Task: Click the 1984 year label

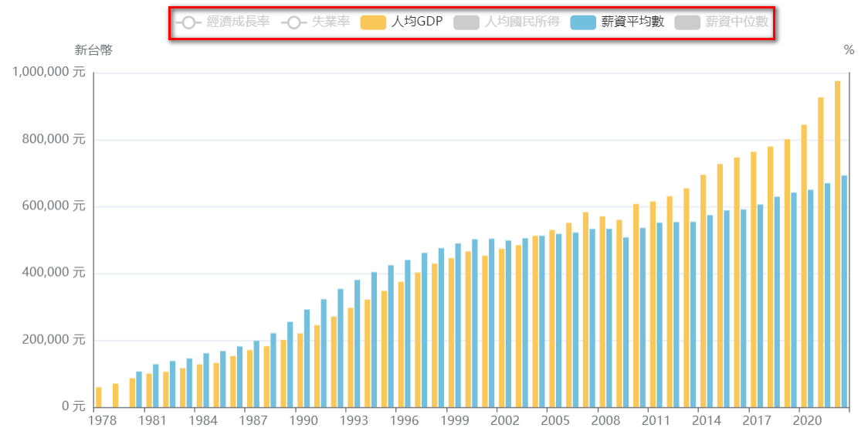Action: click(x=202, y=421)
